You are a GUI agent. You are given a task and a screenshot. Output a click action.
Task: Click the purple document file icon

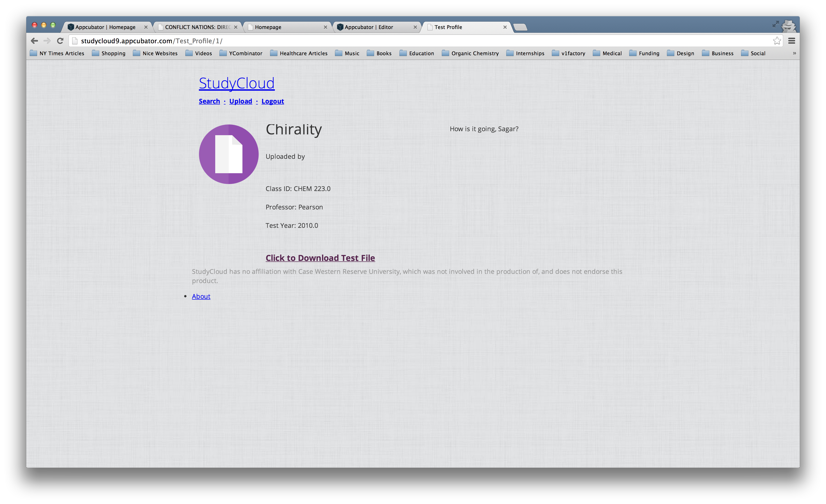(229, 154)
